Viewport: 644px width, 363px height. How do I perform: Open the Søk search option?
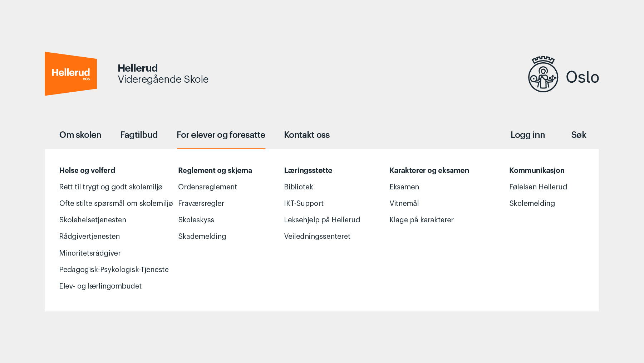(x=579, y=135)
